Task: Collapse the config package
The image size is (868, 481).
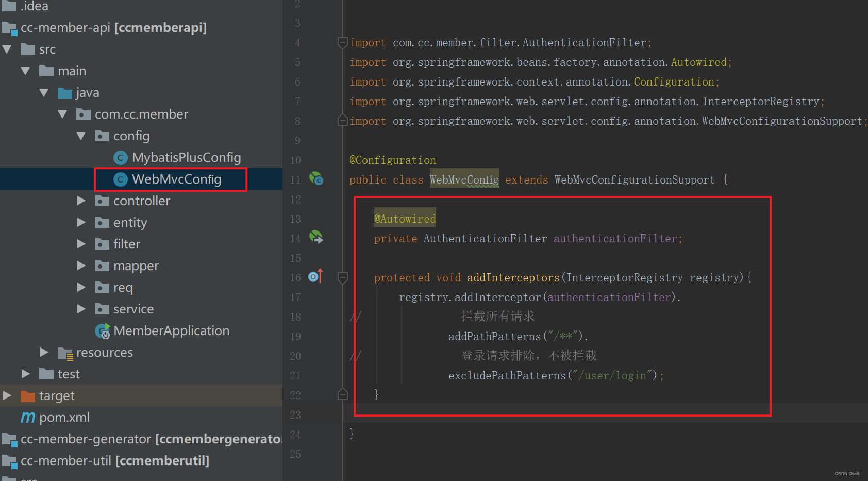Action: pyautogui.click(x=81, y=136)
